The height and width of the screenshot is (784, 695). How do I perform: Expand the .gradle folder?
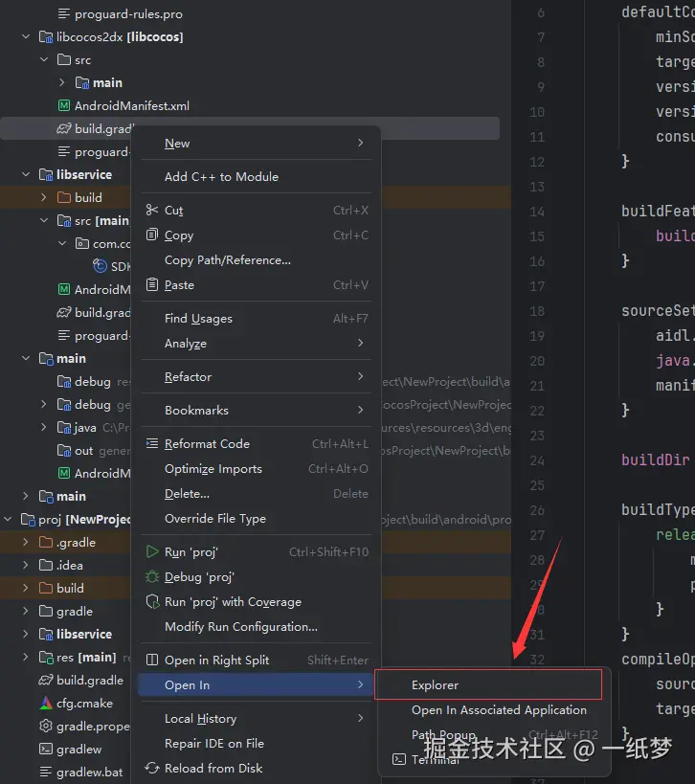(26, 542)
